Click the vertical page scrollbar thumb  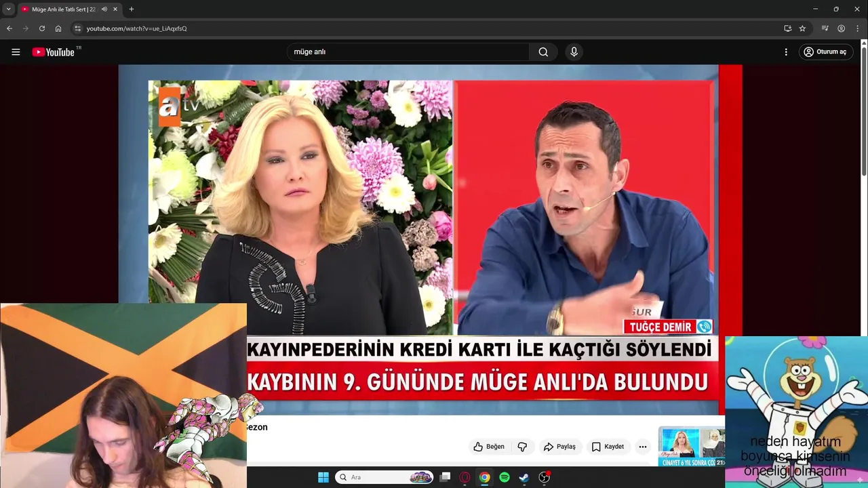864,112
